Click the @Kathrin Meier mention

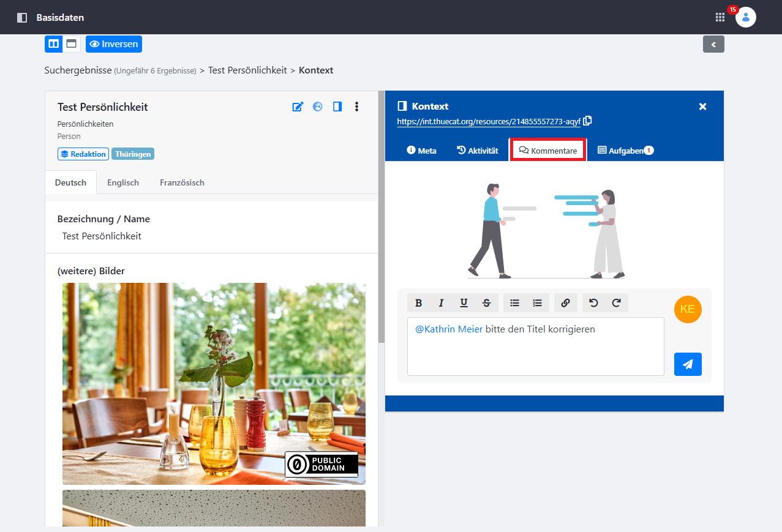click(x=449, y=329)
